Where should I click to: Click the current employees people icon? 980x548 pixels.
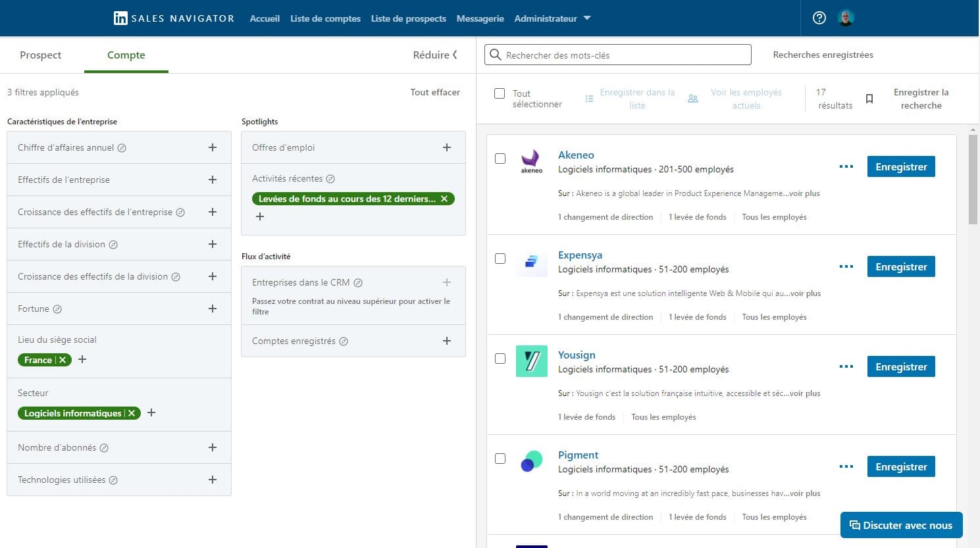click(x=693, y=99)
